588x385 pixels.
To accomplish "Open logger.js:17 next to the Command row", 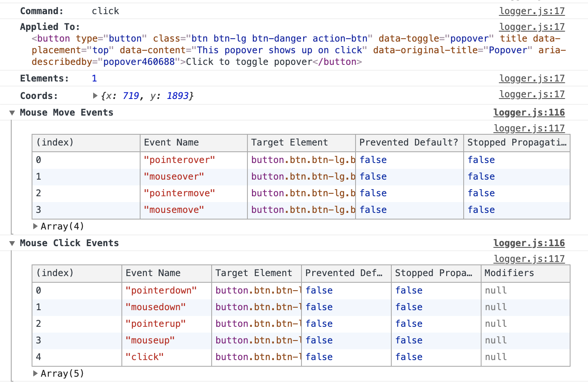I will (x=532, y=11).
